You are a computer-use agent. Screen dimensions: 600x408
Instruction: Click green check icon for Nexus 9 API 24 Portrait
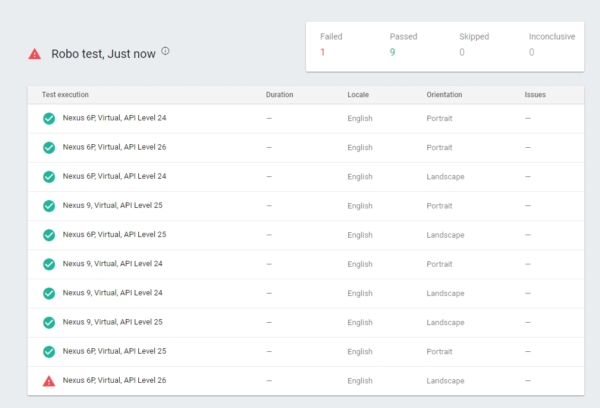pyautogui.click(x=49, y=264)
